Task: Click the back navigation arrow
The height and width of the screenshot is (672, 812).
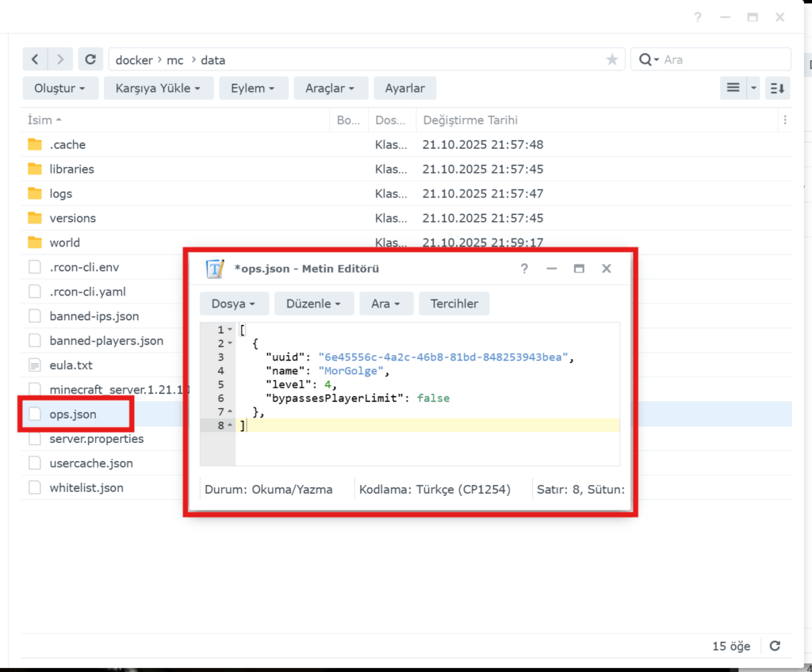Action: coord(35,59)
